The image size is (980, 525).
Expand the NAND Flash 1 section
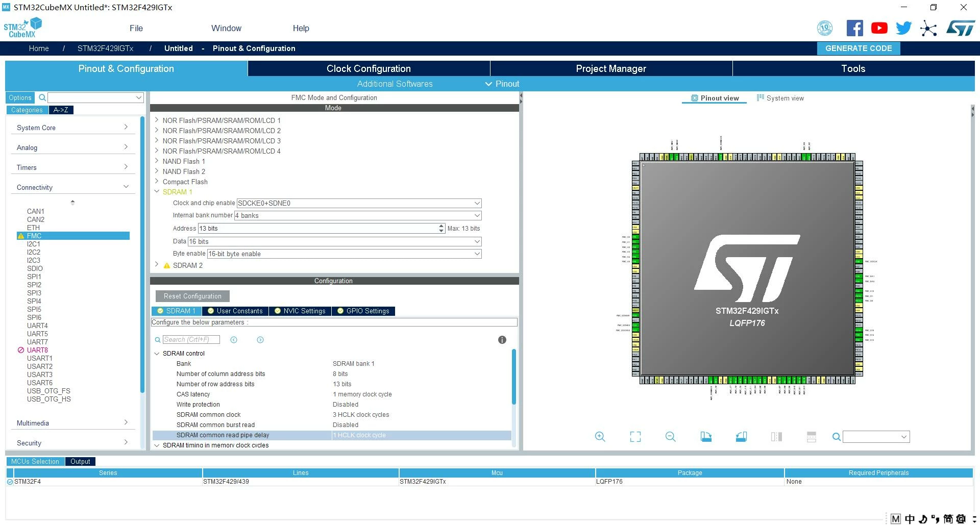157,161
